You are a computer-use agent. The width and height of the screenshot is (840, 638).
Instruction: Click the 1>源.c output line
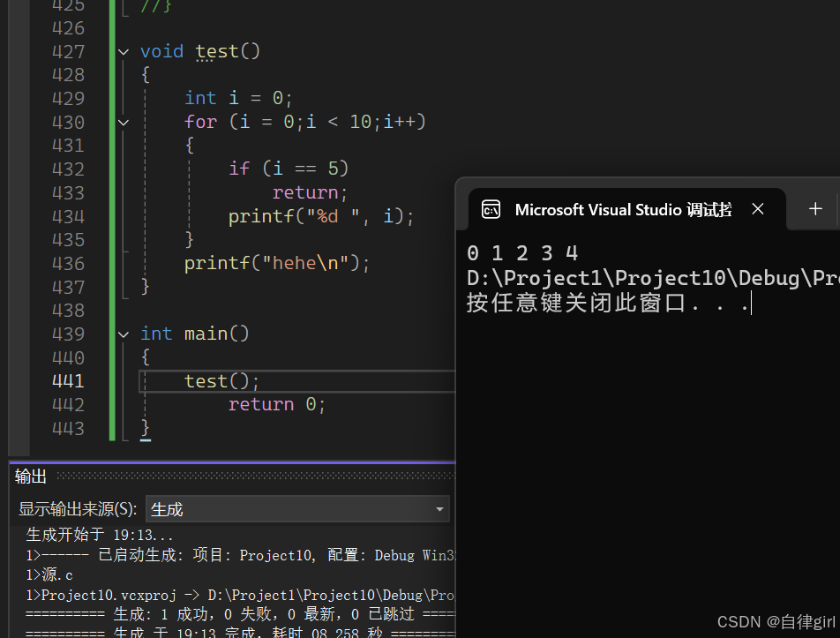pyautogui.click(x=49, y=574)
